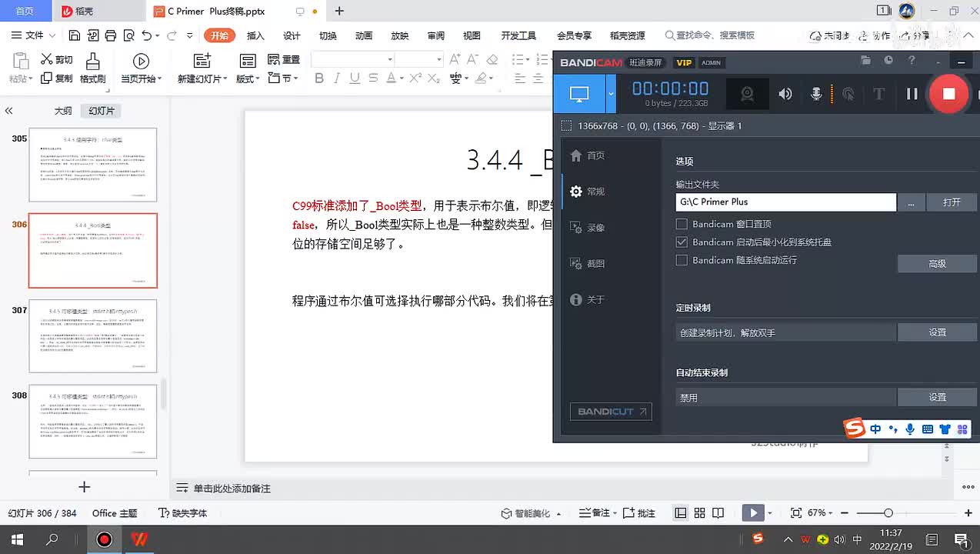Open Bandicam output folder icon in title bar
Screen dimensions: 980x554
[865, 60]
